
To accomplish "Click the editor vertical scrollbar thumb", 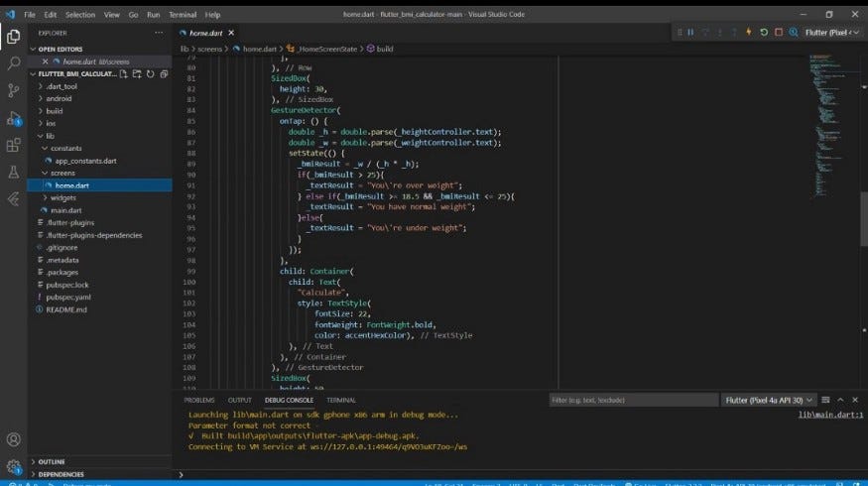I will coord(864,218).
